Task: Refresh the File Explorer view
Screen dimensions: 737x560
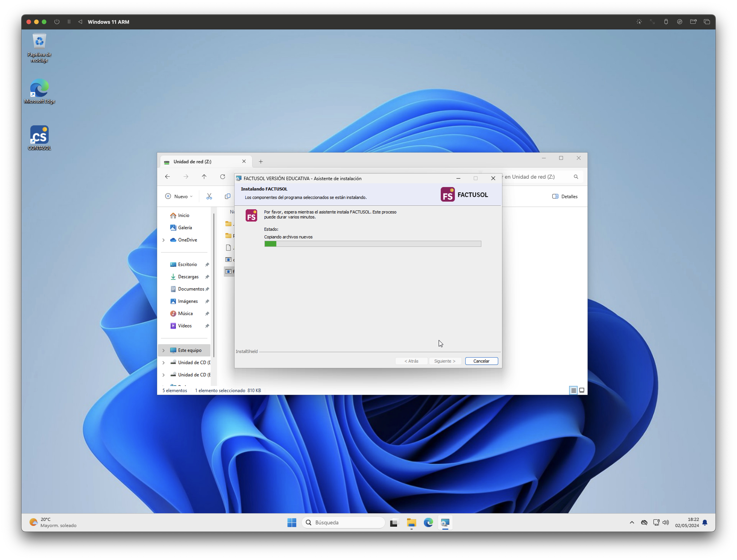Action: click(x=223, y=177)
